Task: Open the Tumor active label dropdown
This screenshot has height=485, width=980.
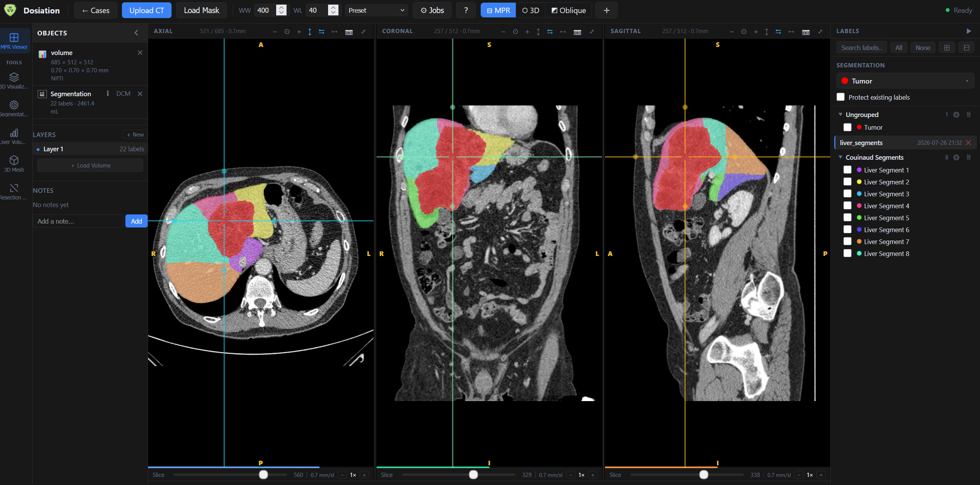Action: coord(905,81)
